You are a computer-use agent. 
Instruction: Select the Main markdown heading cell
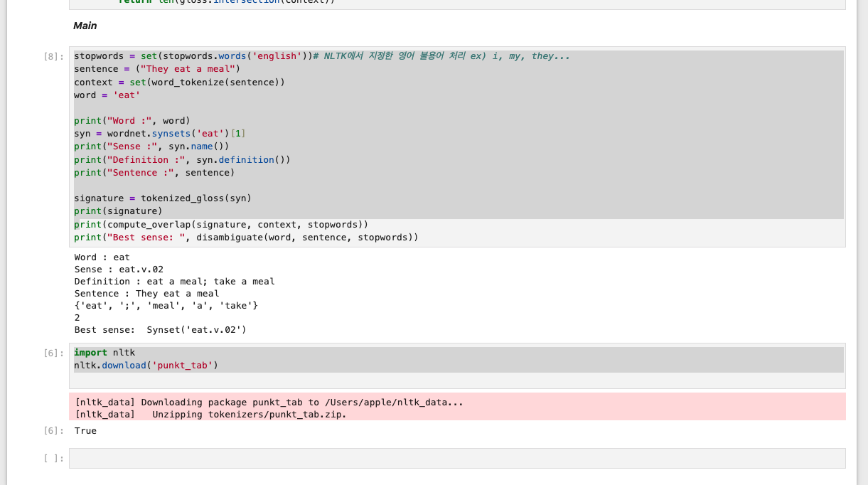[x=85, y=26]
